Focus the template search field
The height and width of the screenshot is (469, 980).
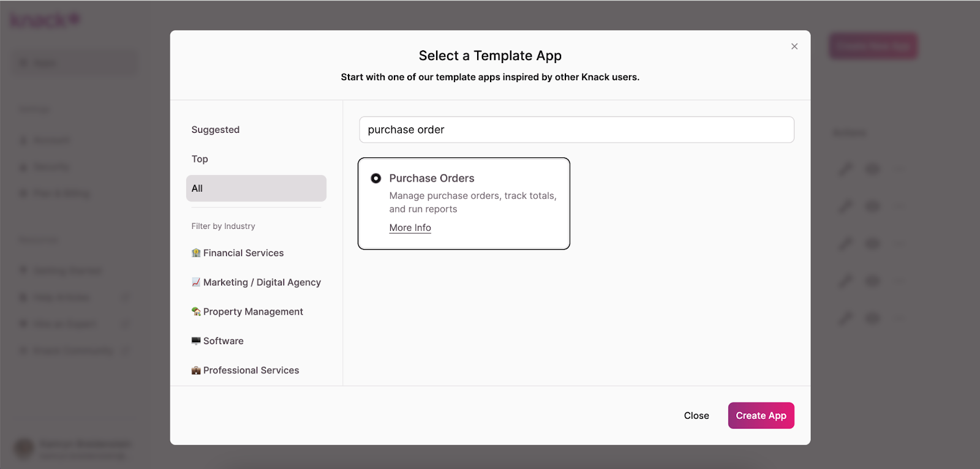click(576, 130)
